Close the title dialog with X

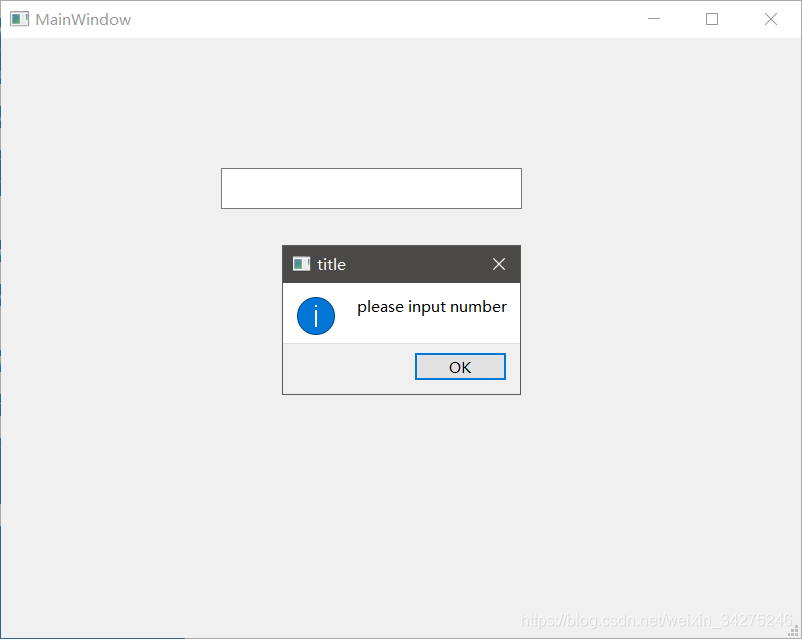click(x=499, y=264)
